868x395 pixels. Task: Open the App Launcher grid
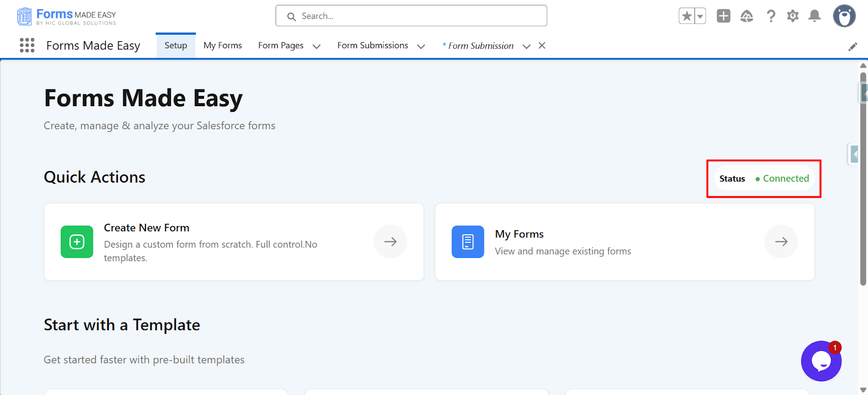pos(27,45)
